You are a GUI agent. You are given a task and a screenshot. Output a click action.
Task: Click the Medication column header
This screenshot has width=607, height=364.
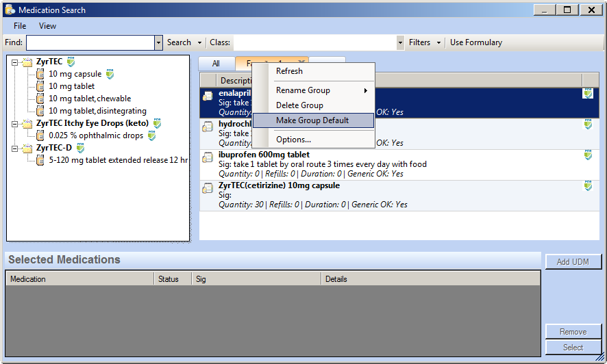79,279
